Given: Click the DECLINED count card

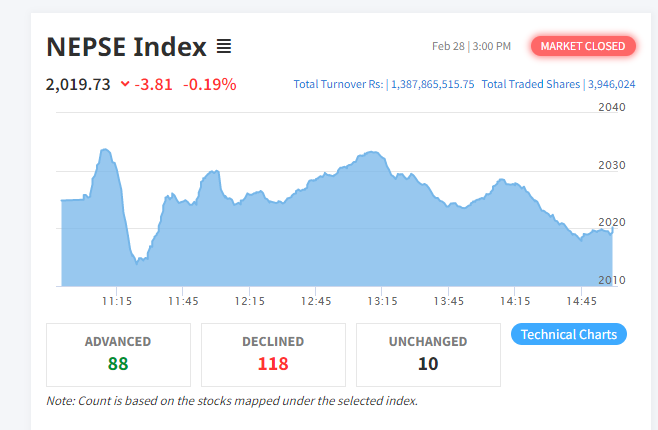Looking at the screenshot, I should 273,354.
